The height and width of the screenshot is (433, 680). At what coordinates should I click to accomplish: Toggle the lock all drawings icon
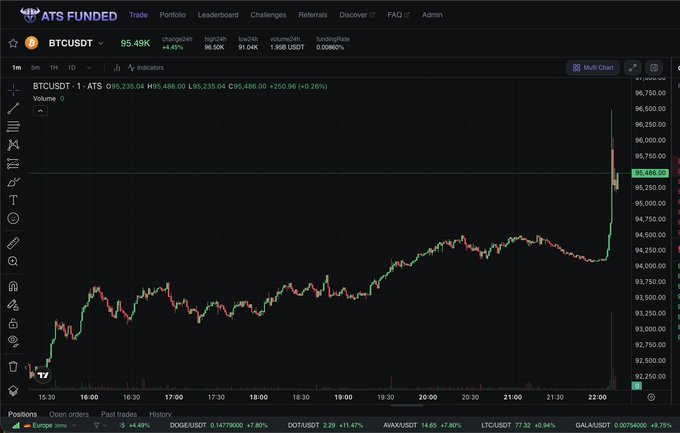(13, 324)
